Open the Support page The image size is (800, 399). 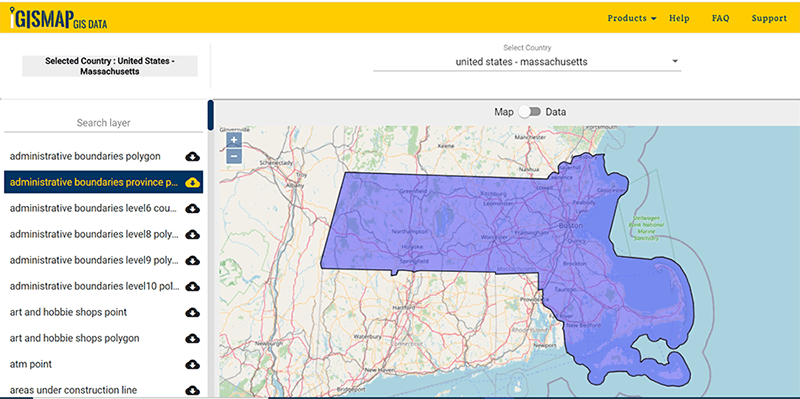(769, 18)
